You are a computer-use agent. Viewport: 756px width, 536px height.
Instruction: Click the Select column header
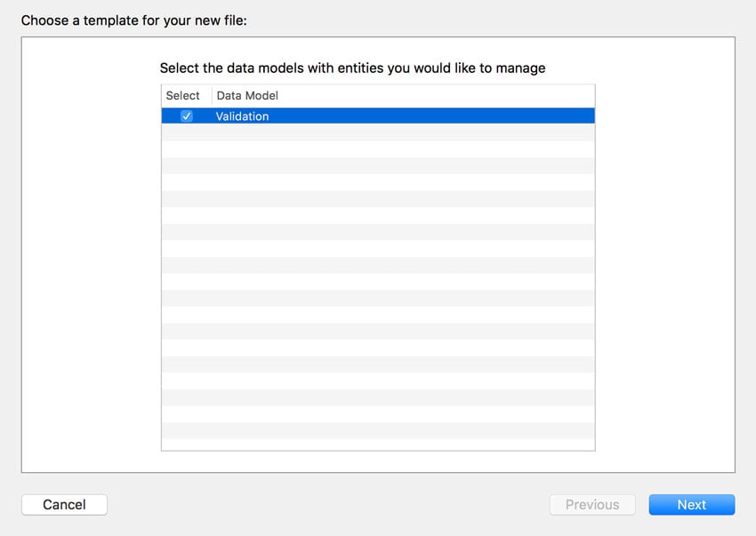coord(183,96)
